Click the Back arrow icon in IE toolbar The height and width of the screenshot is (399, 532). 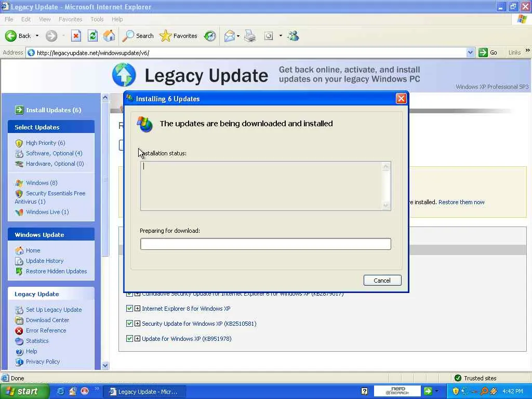(x=10, y=36)
